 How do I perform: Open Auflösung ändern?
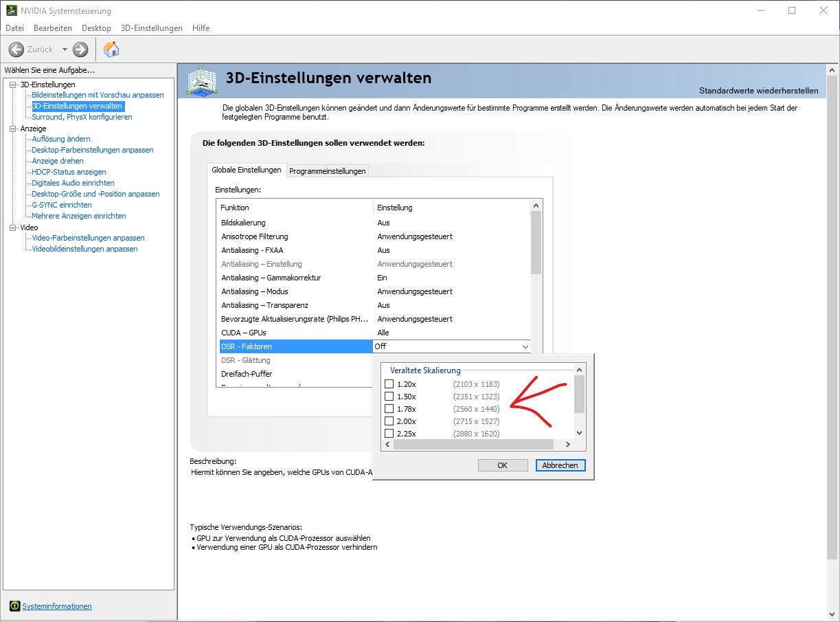(61, 139)
